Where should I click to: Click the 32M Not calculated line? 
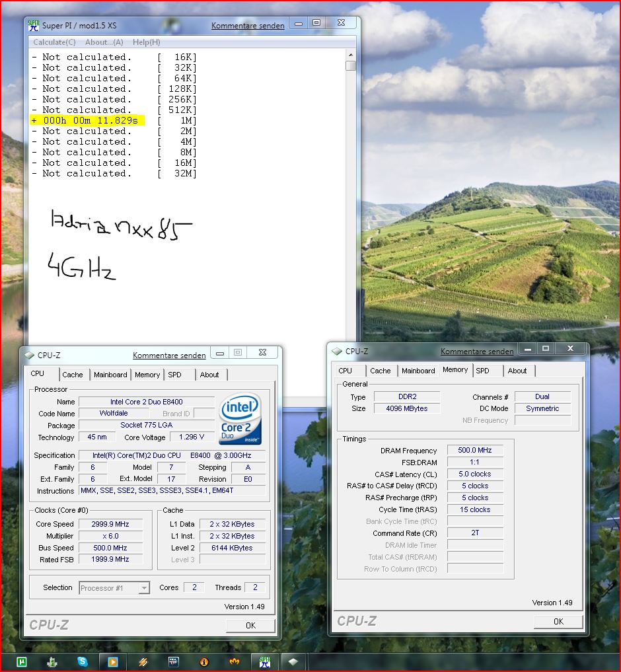(114, 174)
